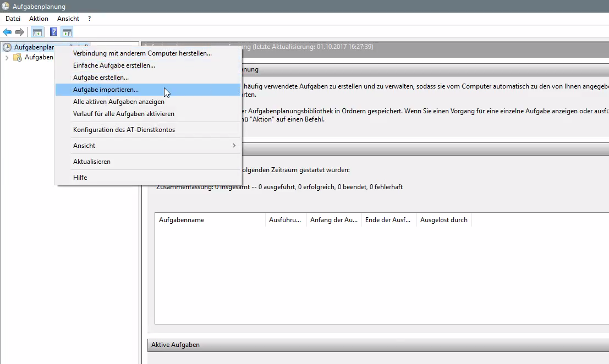Choose 'Alle aktiven Aufgaben anzeigen'
609x364 pixels.
[118, 102]
